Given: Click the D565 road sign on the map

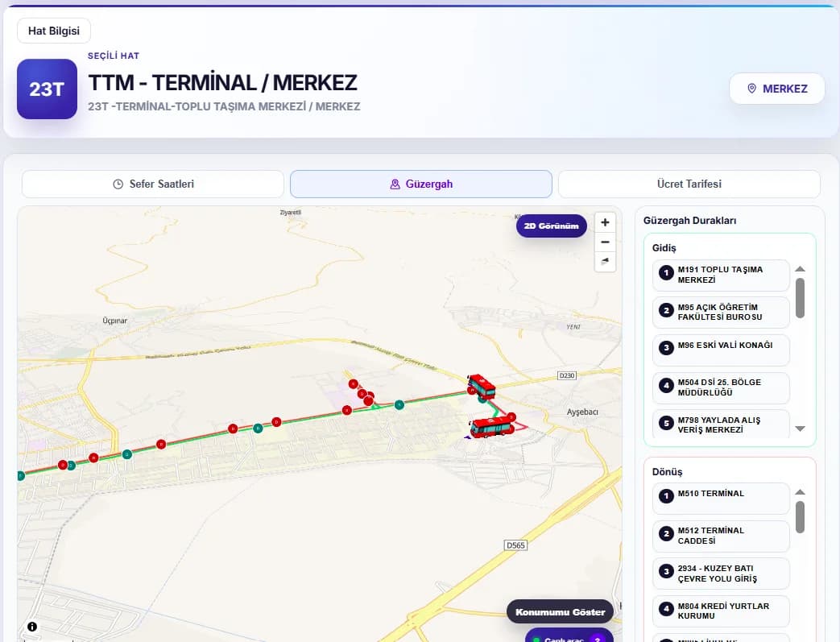Looking at the screenshot, I should (x=516, y=545).
